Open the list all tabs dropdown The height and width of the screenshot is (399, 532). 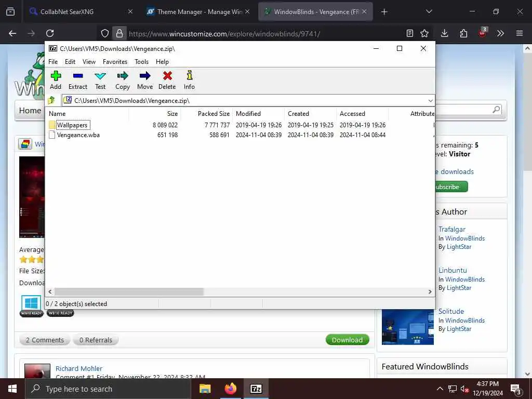(429, 12)
